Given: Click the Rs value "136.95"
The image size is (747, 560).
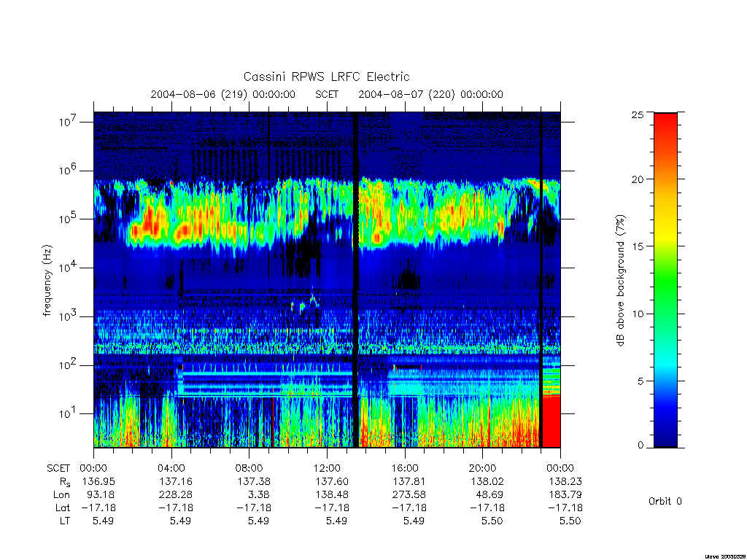Looking at the screenshot, I should pos(98,481).
